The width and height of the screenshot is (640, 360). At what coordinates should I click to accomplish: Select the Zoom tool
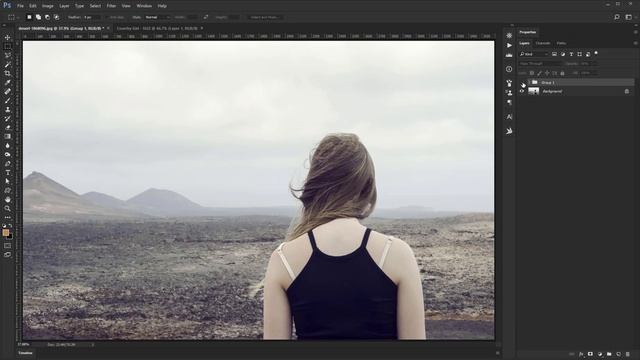[7, 209]
